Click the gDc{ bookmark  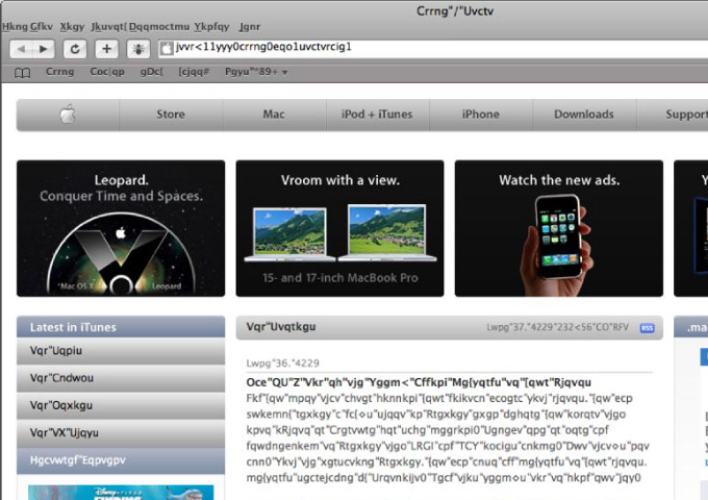(x=151, y=72)
